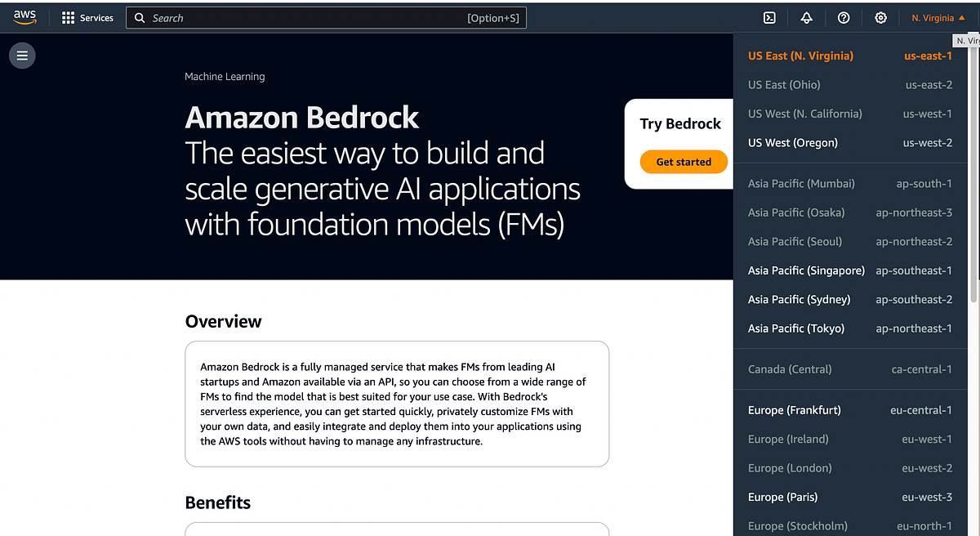
Task: Launch the CloudShell terminal icon
Action: click(x=768, y=17)
